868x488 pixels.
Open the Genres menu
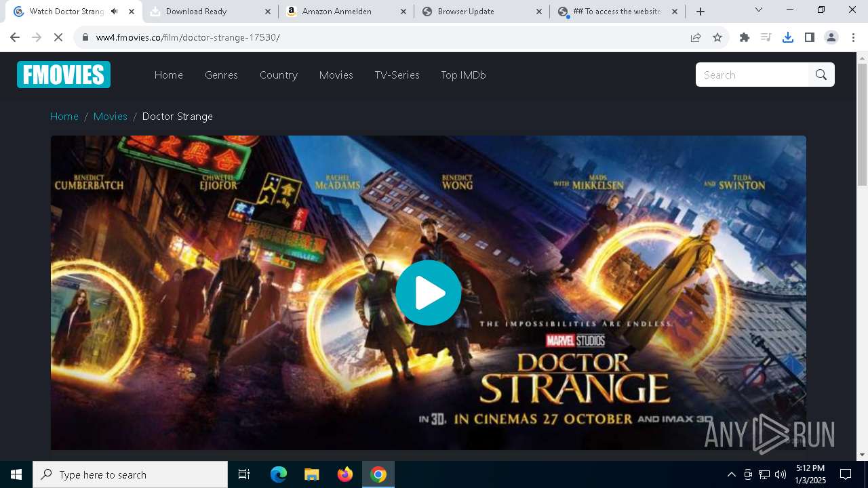point(221,75)
